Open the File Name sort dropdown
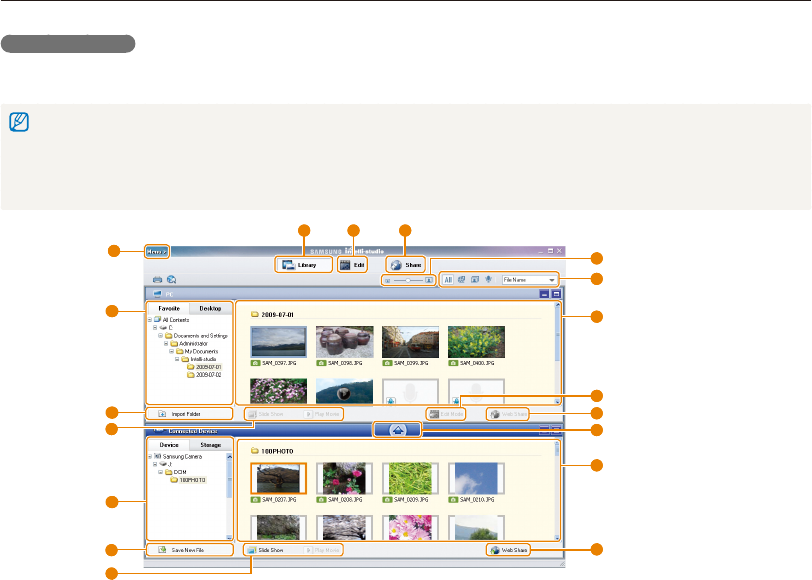 (529, 280)
